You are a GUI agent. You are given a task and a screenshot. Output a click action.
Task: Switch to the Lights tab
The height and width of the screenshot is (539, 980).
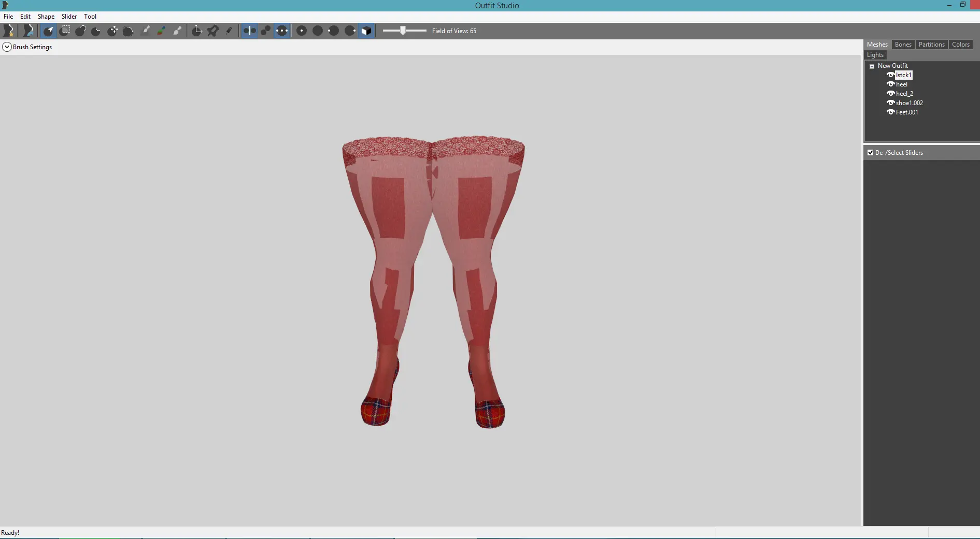pyautogui.click(x=875, y=55)
